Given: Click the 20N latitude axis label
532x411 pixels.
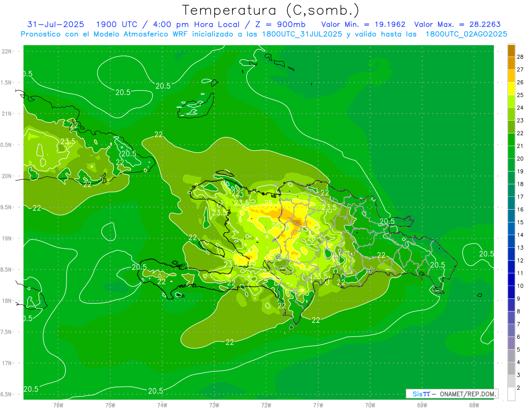Looking at the screenshot, I should pos(7,176).
